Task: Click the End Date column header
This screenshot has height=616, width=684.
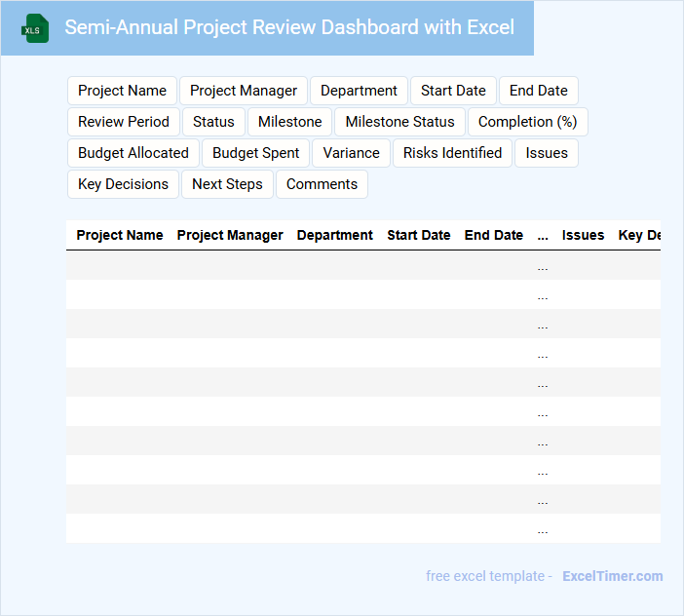Action: [493, 235]
